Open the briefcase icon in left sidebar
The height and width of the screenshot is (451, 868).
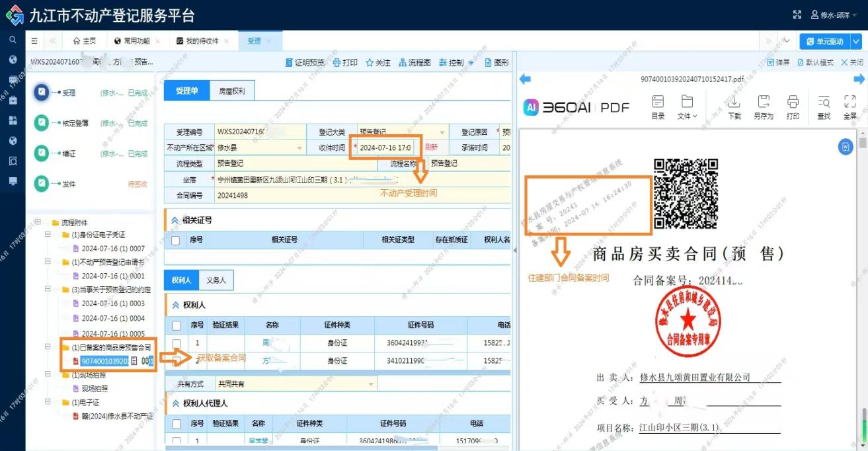coord(13,101)
